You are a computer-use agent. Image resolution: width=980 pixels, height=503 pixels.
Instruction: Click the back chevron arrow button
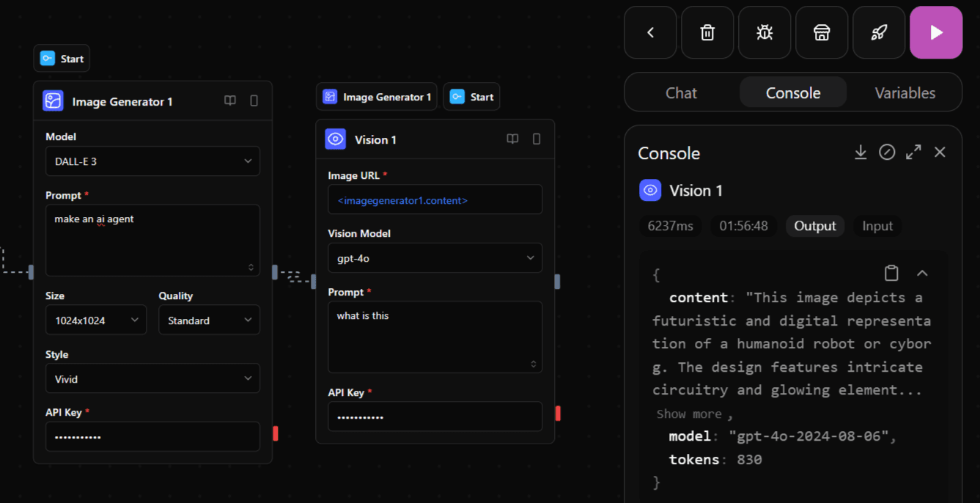click(650, 32)
